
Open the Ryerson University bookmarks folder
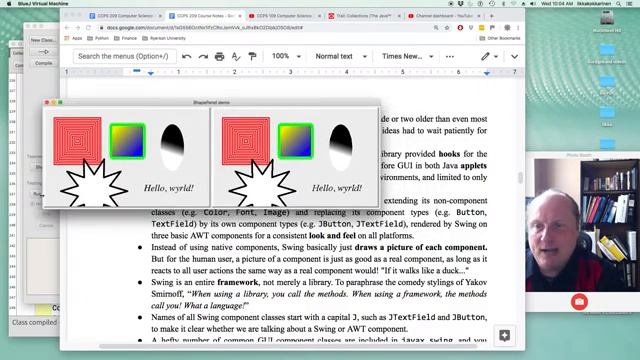coord(164,38)
